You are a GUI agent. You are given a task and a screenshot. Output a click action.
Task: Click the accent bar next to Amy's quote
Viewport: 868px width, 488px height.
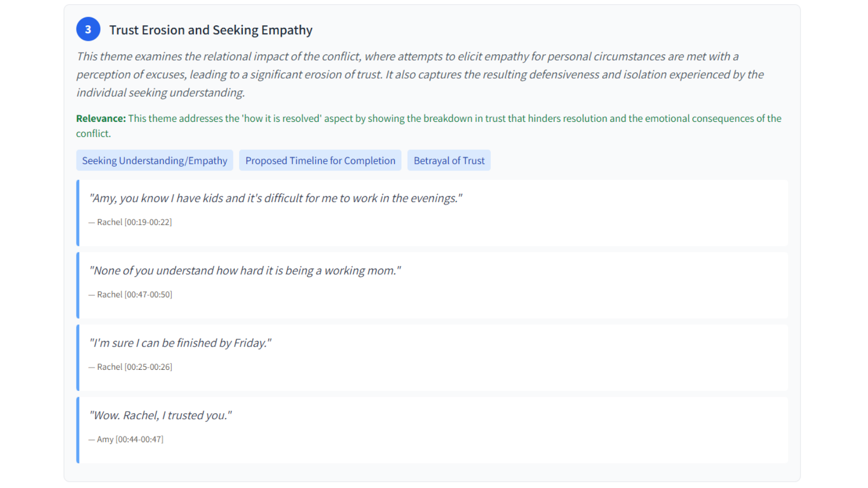(x=78, y=429)
